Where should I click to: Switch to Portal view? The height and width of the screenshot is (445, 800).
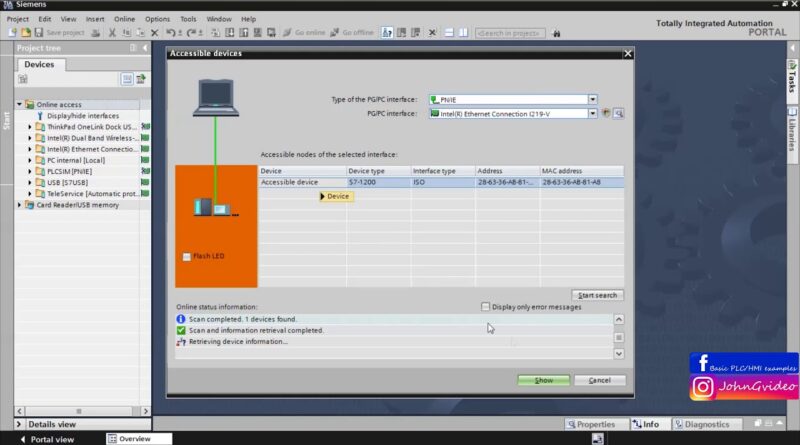click(x=47, y=439)
